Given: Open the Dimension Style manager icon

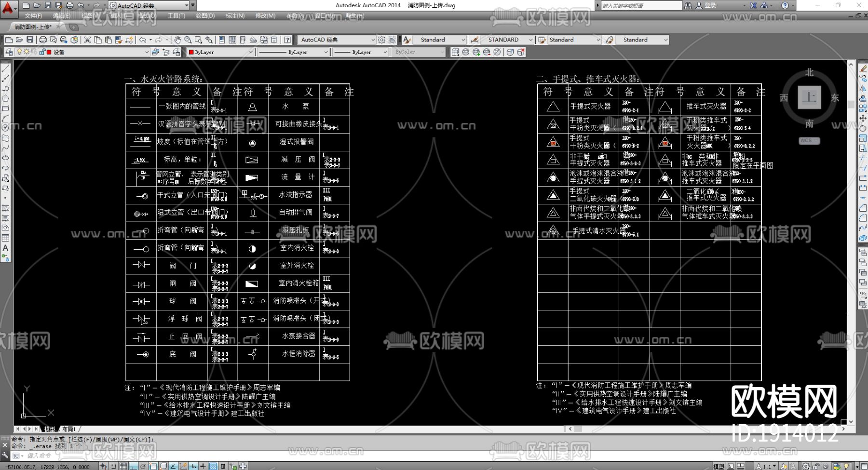Looking at the screenshot, I should (x=475, y=40).
